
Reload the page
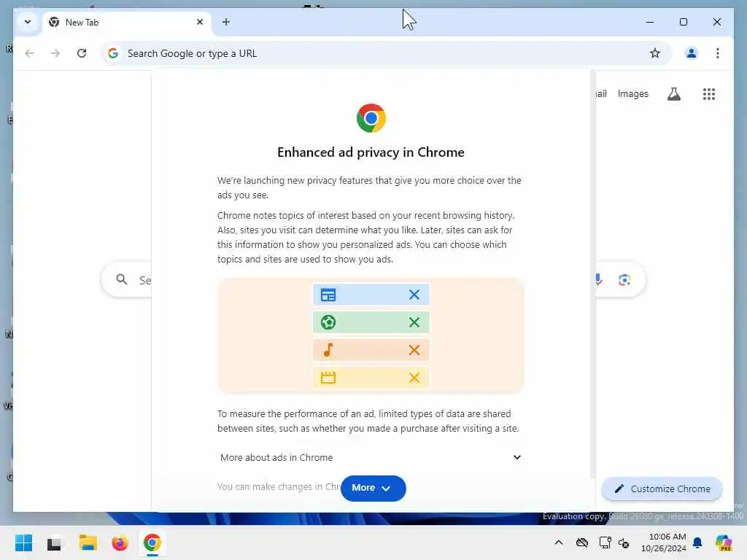pos(82,53)
